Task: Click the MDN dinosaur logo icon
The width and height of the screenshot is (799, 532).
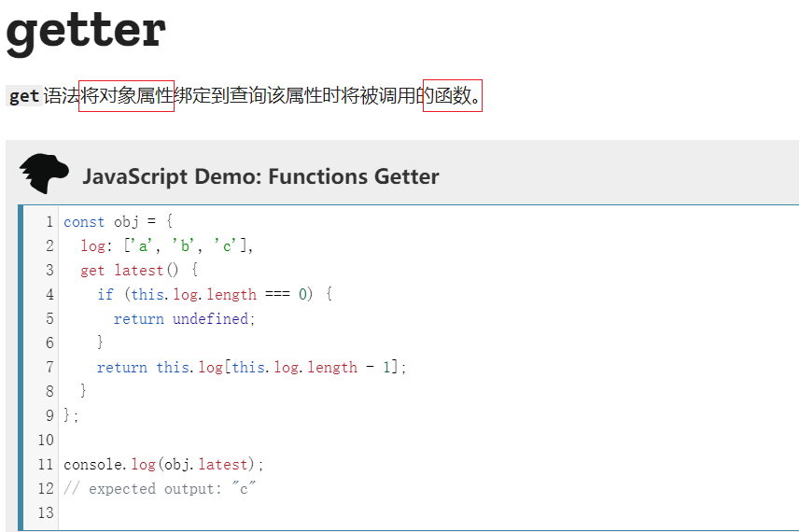Action: 44,174
